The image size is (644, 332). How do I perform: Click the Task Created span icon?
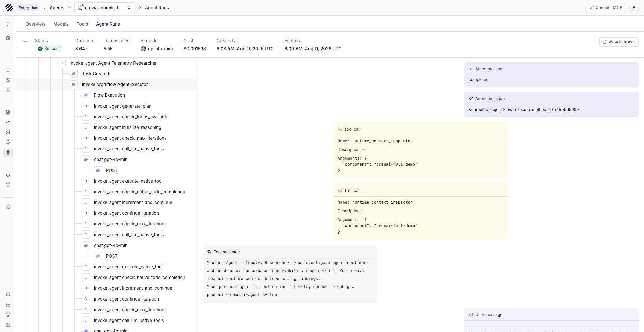tap(74, 74)
